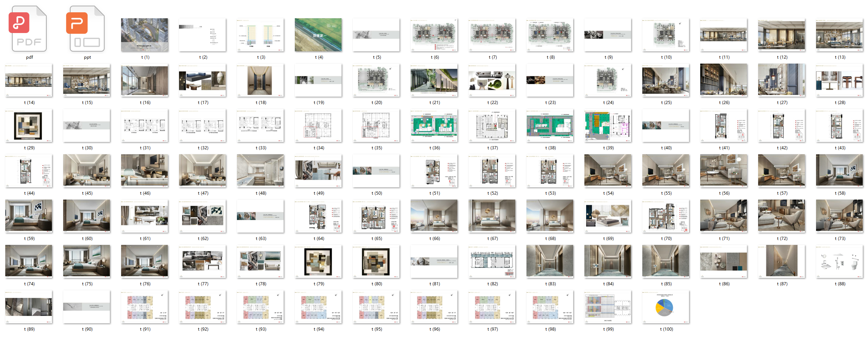Open the green floor plan thumbnail t (36)

tap(434, 125)
